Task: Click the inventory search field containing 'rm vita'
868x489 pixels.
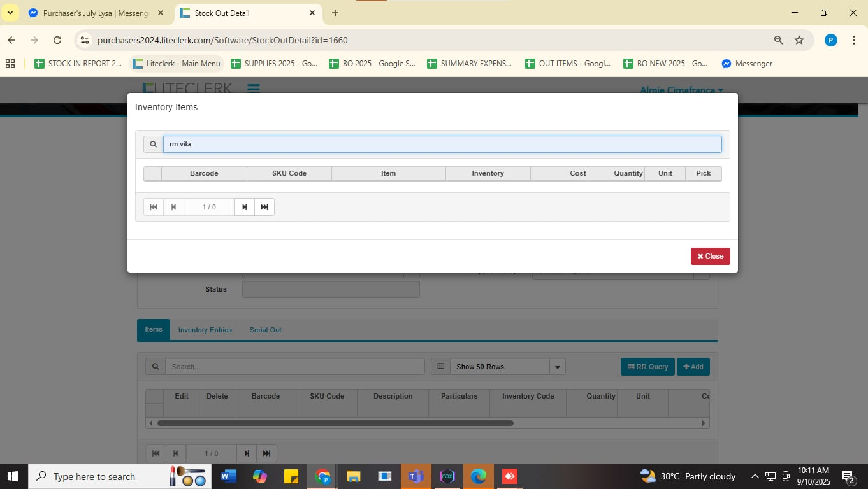Action: click(x=442, y=145)
